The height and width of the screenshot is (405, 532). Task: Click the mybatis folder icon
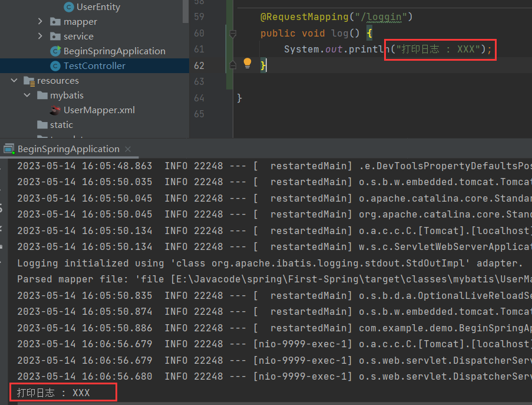[x=42, y=96]
